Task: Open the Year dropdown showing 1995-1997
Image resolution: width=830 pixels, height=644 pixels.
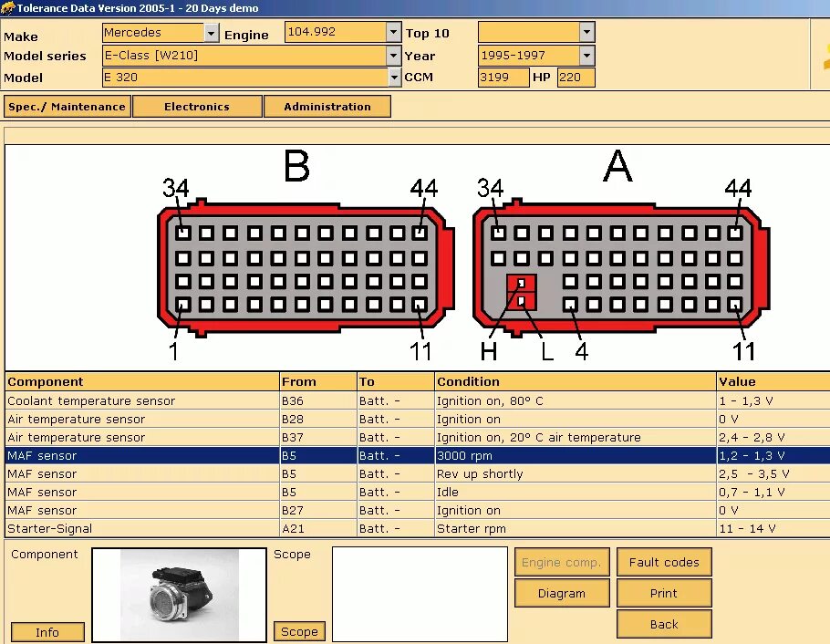Action: tap(586, 56)
